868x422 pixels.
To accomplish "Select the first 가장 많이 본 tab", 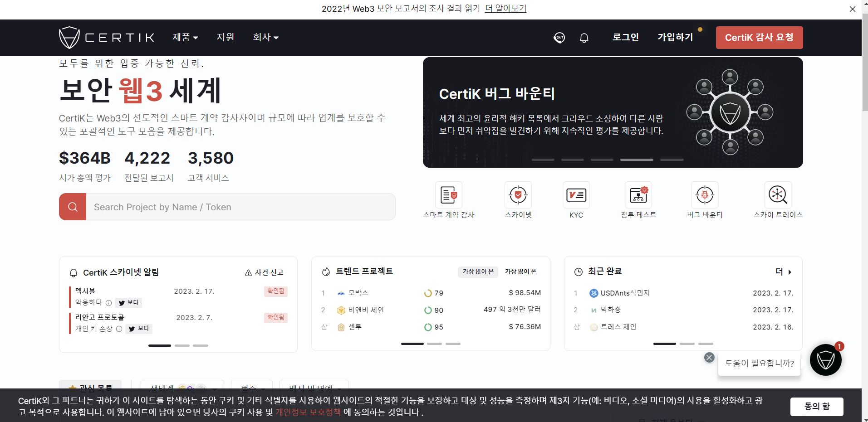I will tap(478, 272).
